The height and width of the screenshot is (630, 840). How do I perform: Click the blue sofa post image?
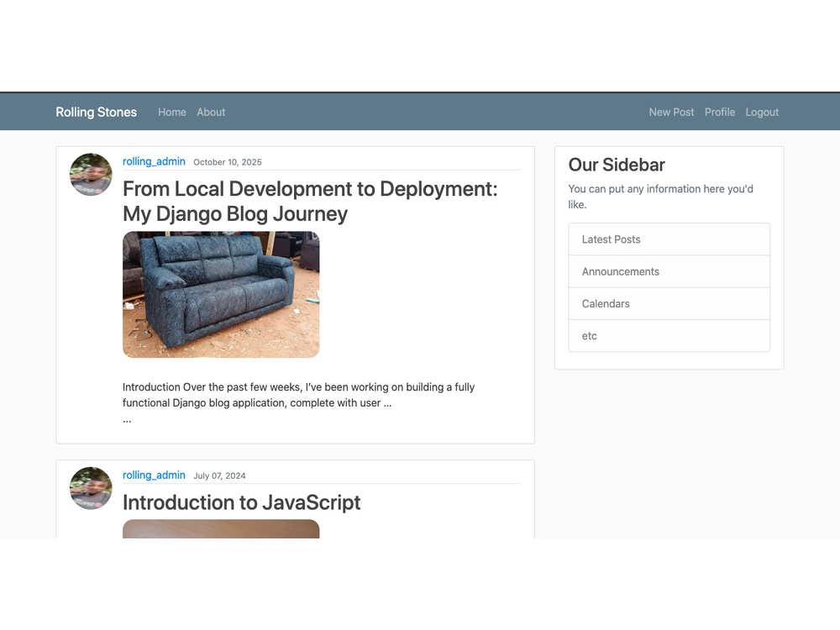221,295
